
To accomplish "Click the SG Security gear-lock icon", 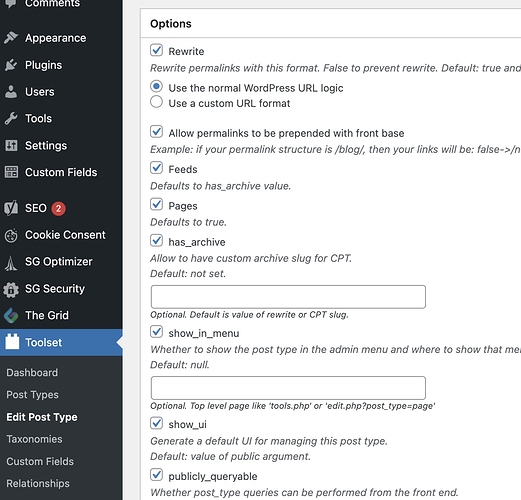I will tap(11, 289).
